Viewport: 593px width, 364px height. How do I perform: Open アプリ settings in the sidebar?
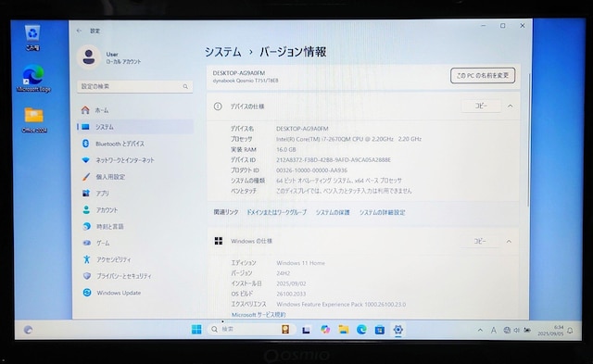[x=135, y=194]
